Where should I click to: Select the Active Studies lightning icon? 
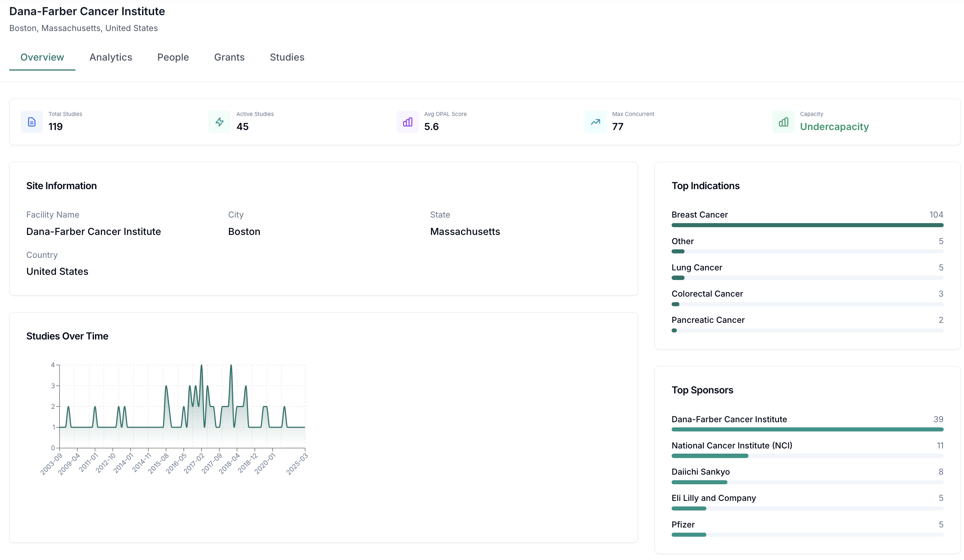219,122
